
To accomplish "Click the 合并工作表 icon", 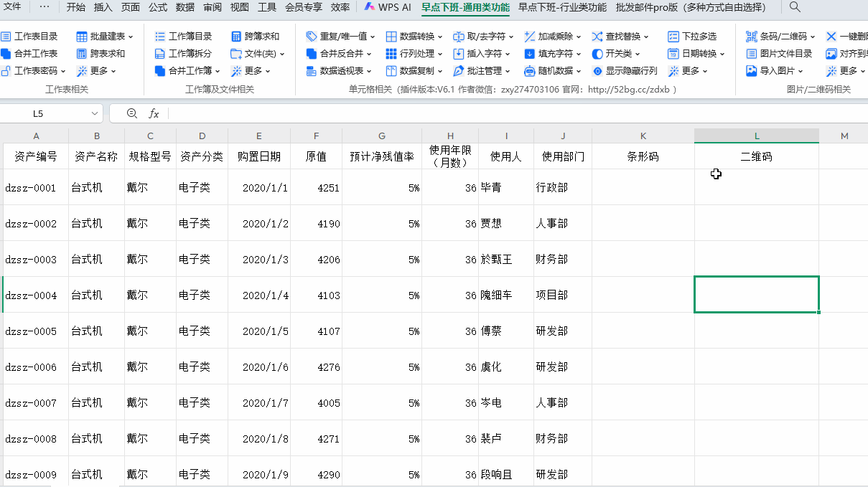I will point(6,54).
